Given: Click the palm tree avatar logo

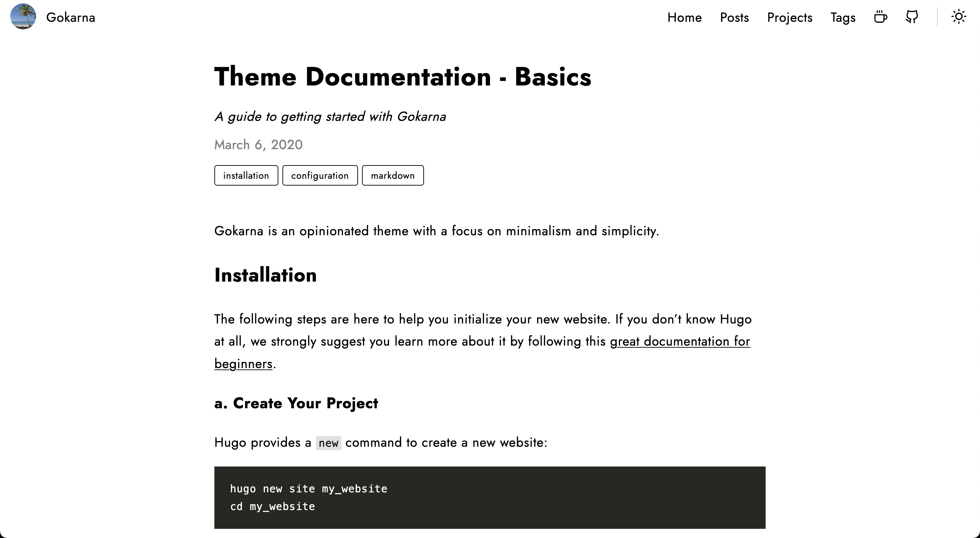Looking at the screenshot, I should pos(23,17).
